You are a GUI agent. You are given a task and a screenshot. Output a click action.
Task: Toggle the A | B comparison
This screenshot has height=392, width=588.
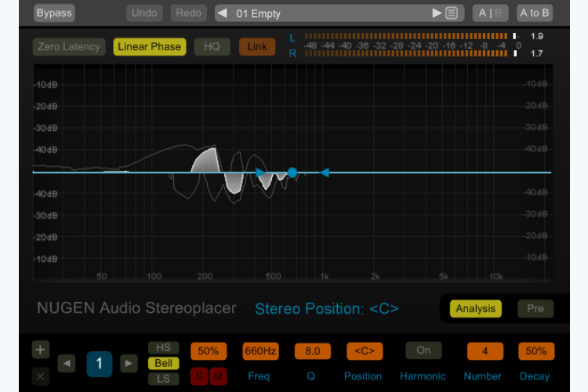pos(490,13)
